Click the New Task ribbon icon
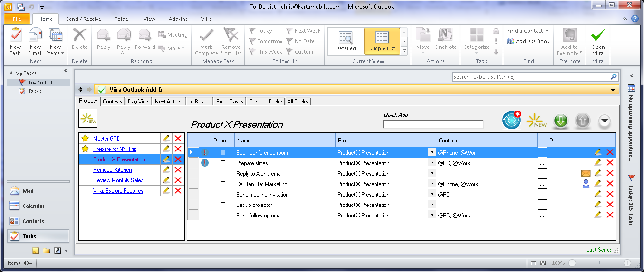Screen dimensions: 644x272 pos(15,42)
